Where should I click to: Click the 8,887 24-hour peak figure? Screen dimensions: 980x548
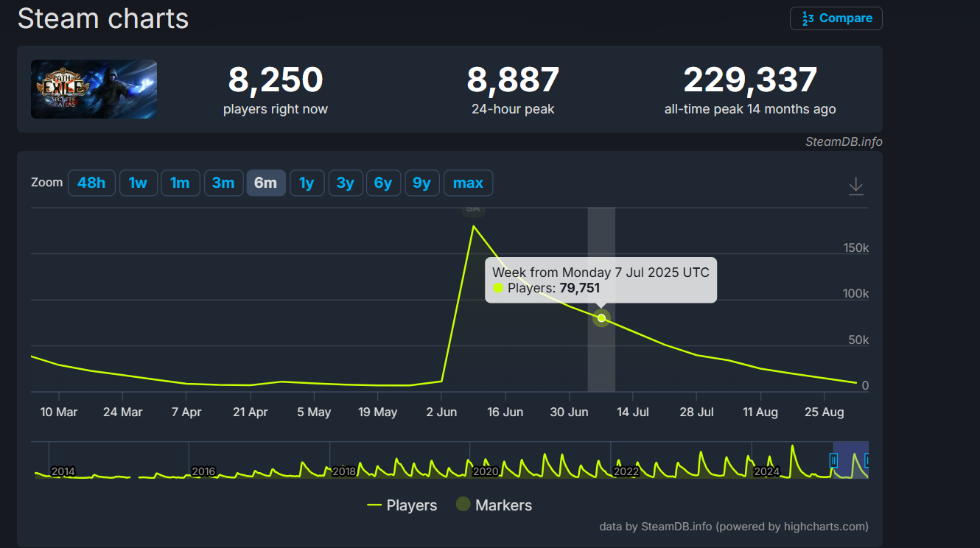(513, 80)
